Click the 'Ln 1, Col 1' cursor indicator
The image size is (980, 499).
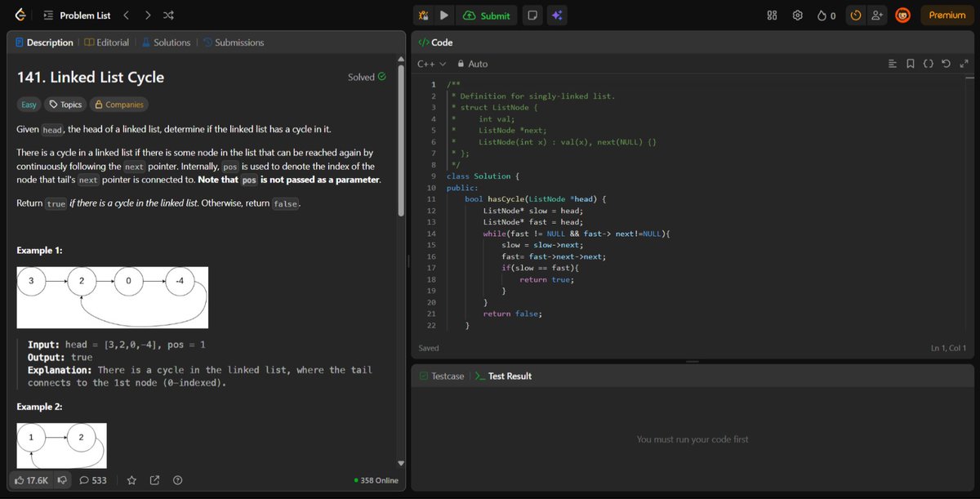948,348
